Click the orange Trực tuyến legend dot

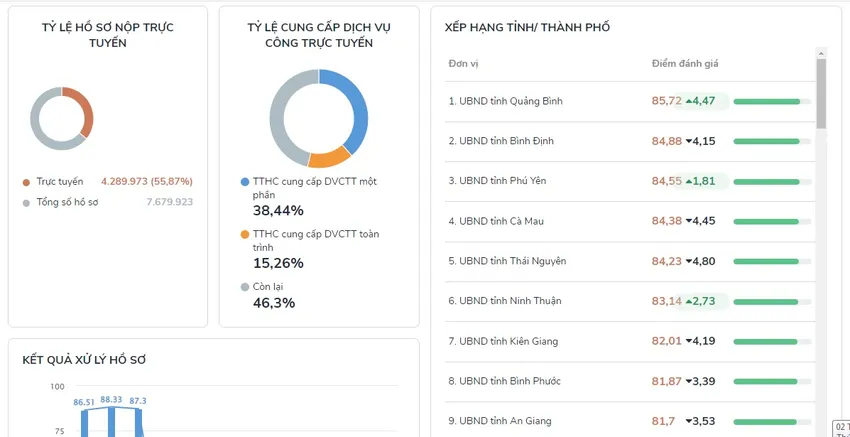click(x=26, y=182)
